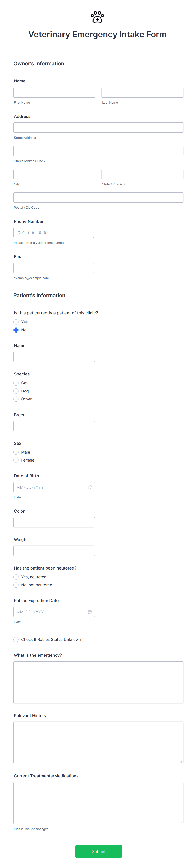Select 'Cat' as the species
Image resolution: width=195 pixels, height=868 pixels.
16,383
